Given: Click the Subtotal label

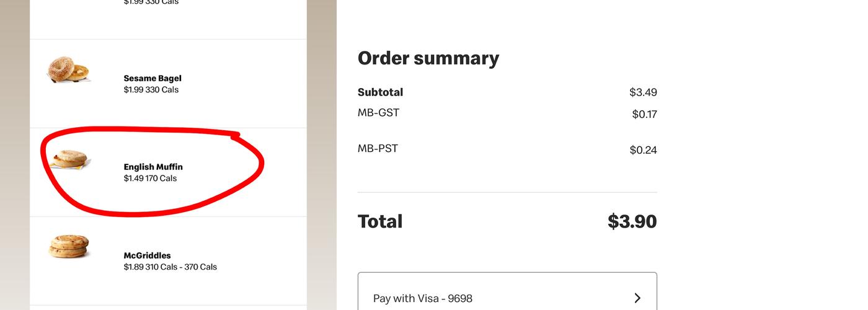Looking at the screenshot, I should [x=380, y=92].
